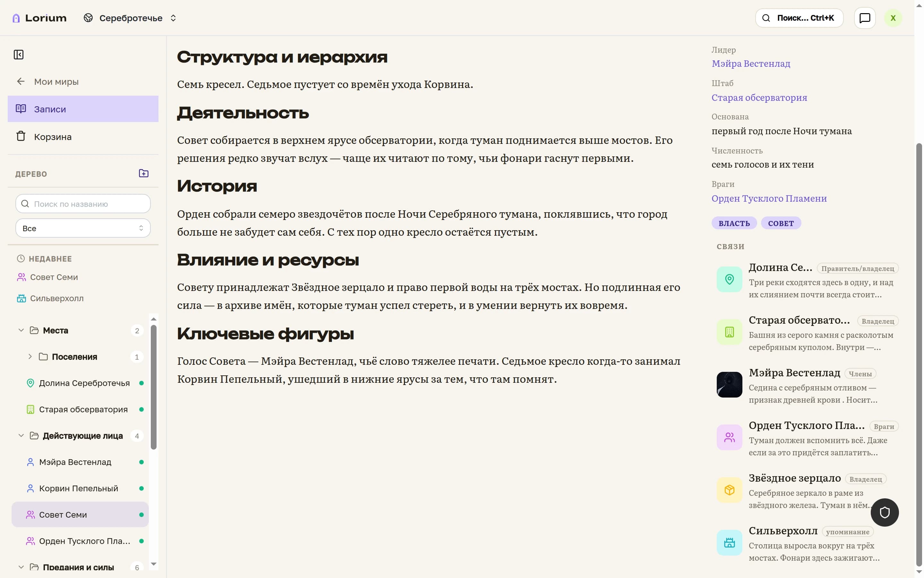
Task: Open the Орден Тусклого Пла... relation card
Action: 807,438
